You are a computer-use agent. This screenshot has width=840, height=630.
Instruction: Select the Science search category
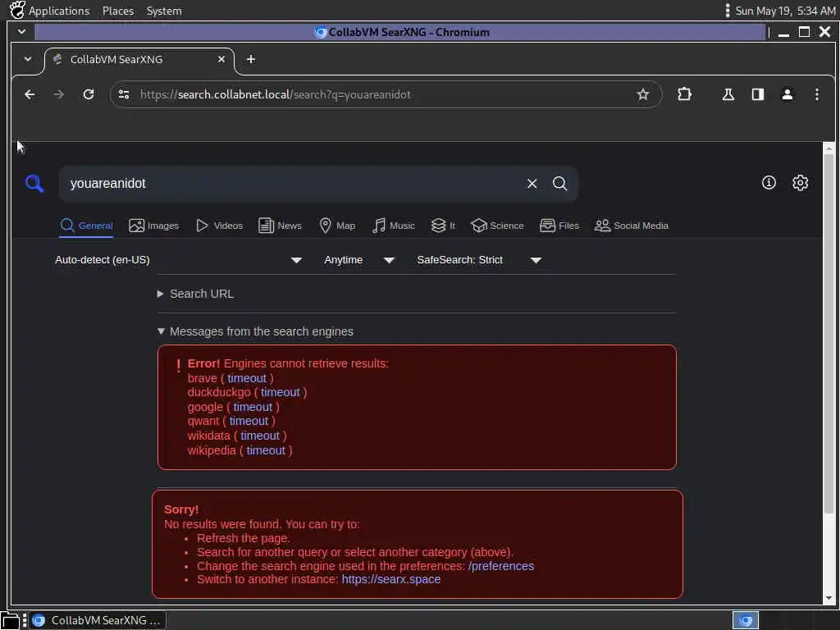tap(497, 226)
